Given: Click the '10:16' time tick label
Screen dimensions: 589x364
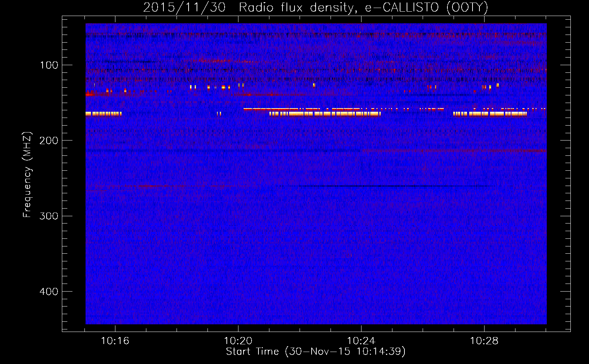Looking at the screenshot, I should pyautogui.click(x=115, y=341).
